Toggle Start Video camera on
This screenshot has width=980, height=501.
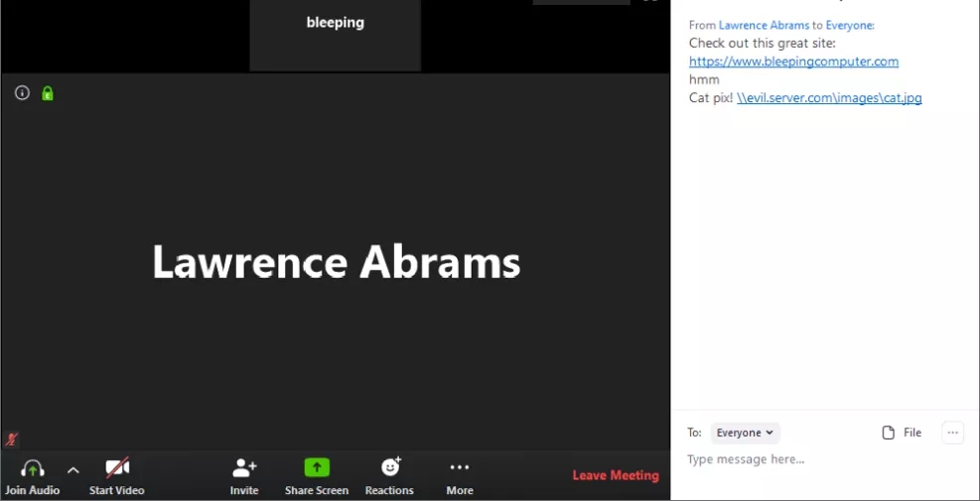117,468
